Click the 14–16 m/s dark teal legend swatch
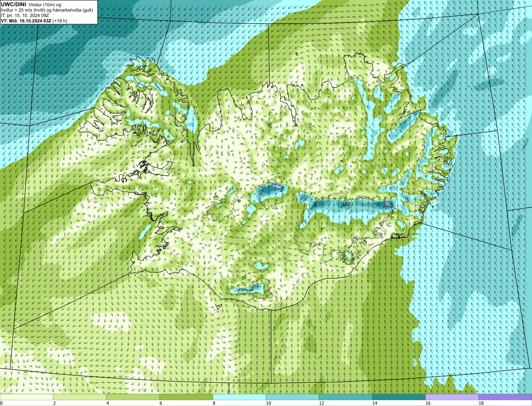Image resolution: width=532 pixels, height=406 pixels. 399,397
